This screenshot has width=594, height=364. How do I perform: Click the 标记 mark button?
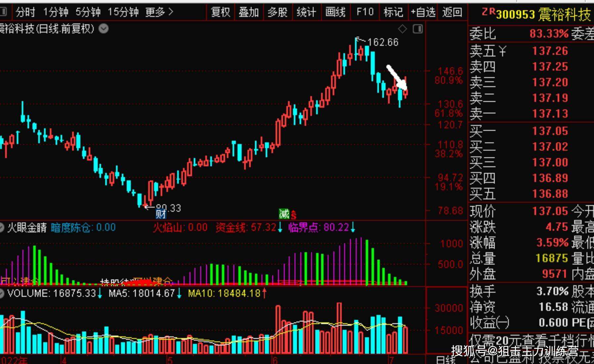[393, 13]
